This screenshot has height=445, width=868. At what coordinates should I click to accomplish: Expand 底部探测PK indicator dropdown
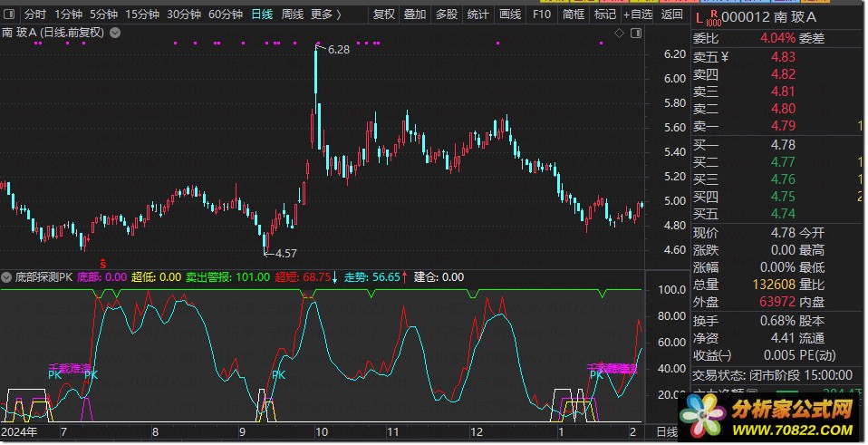pyautogui.click(x=6, y=277)
